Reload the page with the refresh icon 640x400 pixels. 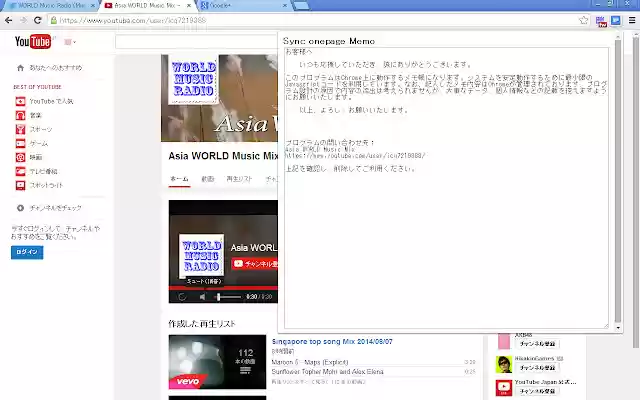38,20
